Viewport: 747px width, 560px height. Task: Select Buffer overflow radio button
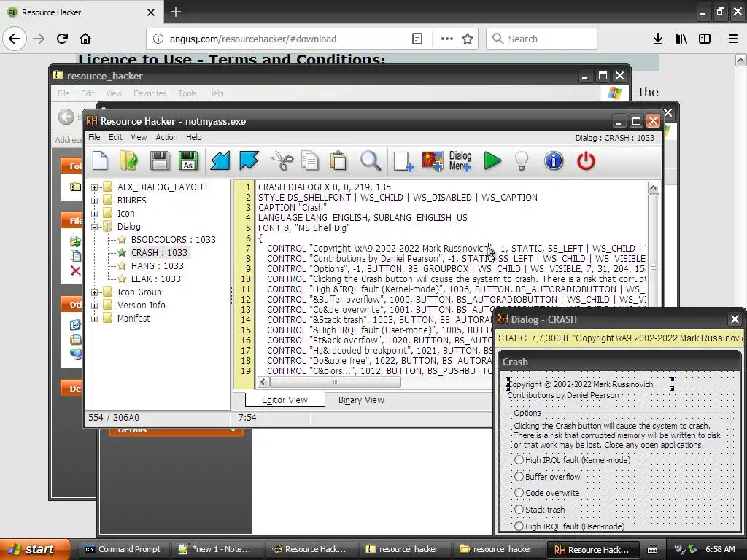pos(519,476)
